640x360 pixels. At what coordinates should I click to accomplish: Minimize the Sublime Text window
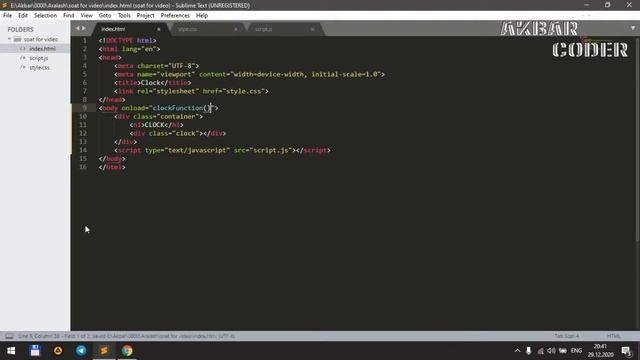click(x=587, y=5)
